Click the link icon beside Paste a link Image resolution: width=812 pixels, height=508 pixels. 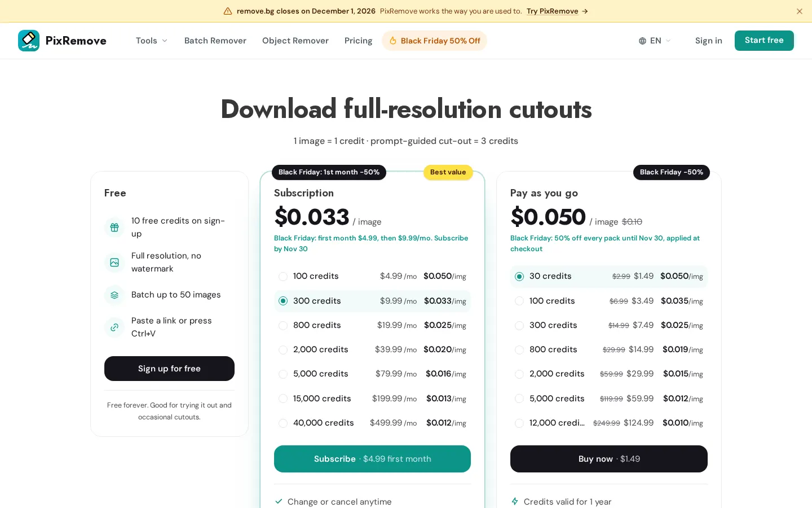tap(114, 327)
